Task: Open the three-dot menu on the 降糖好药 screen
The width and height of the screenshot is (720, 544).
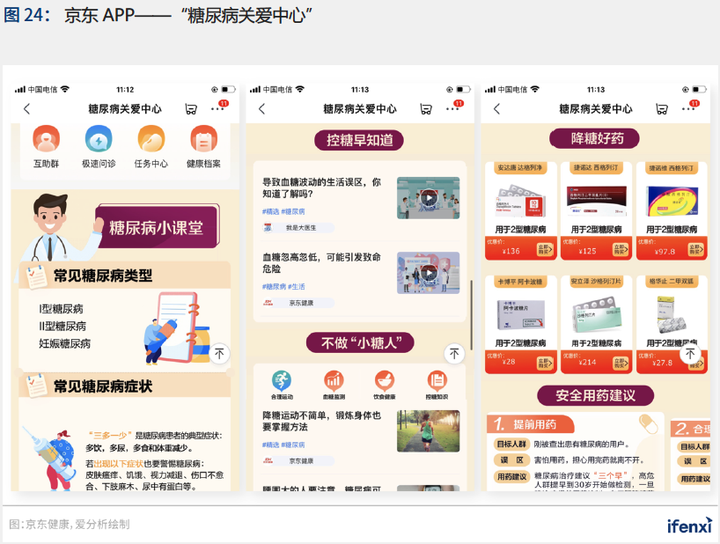Action: pos(687,109)
